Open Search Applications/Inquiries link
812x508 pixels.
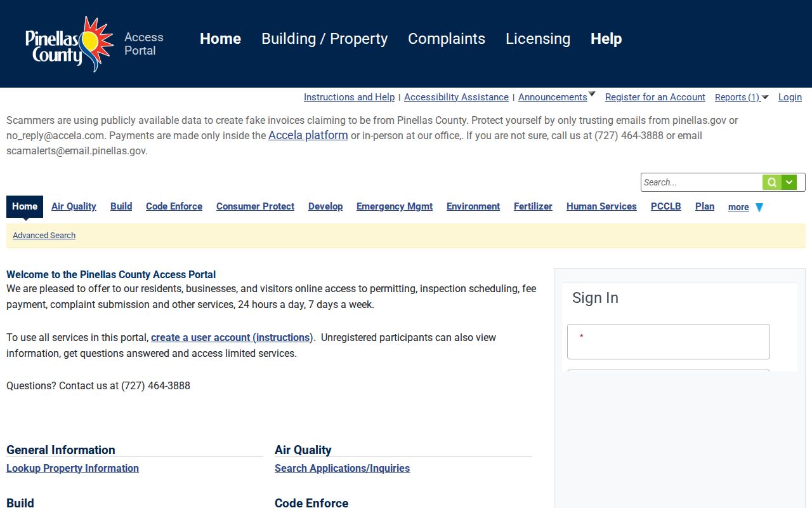click(342, 469)
